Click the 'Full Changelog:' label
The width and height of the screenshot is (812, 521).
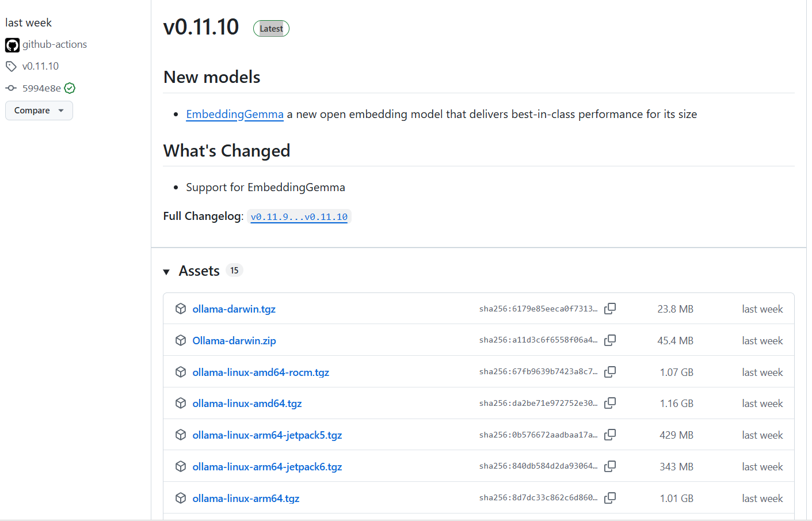203,216
